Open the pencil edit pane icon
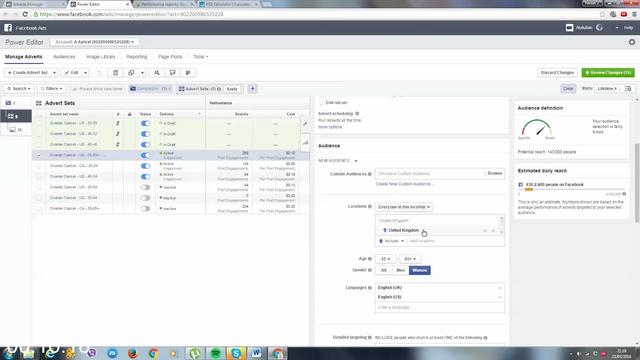Image resolution: width=640 pixels, height=360 pixels. pos(305,124)
